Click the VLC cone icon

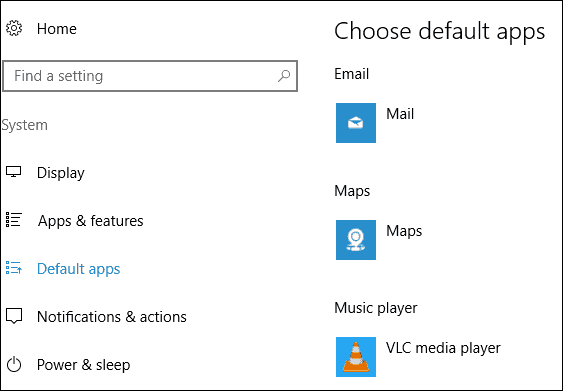pos(356,357)
